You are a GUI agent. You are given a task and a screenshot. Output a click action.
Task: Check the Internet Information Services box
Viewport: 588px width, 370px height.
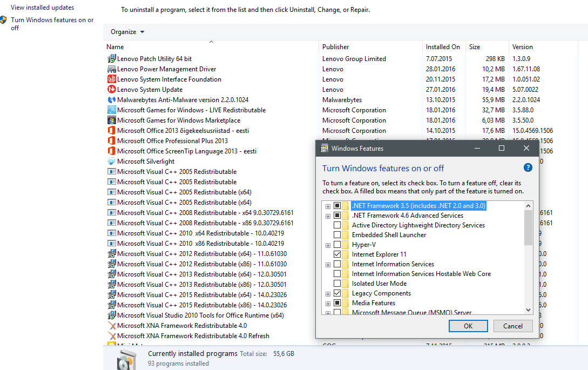coord(337,264)
